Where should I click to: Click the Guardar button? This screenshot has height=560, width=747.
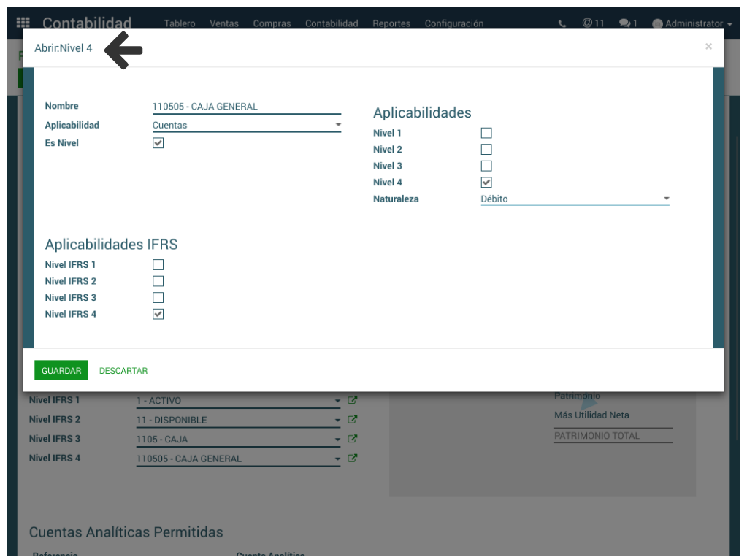point(61,371)
